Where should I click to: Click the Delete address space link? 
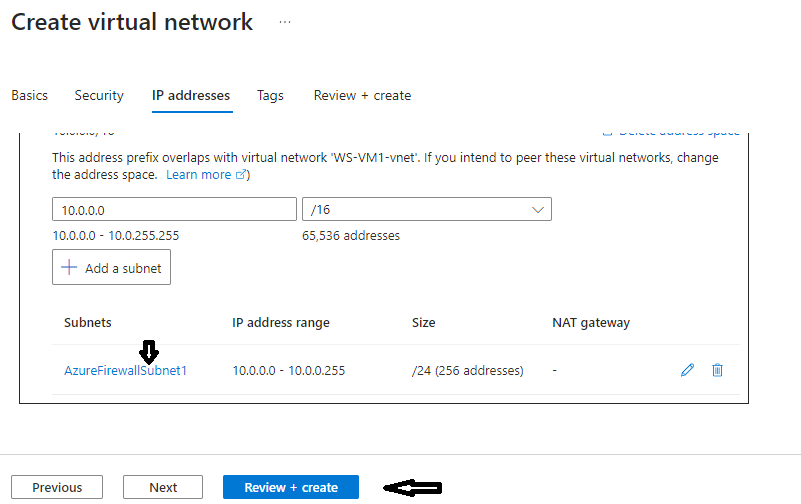point(672,133)
